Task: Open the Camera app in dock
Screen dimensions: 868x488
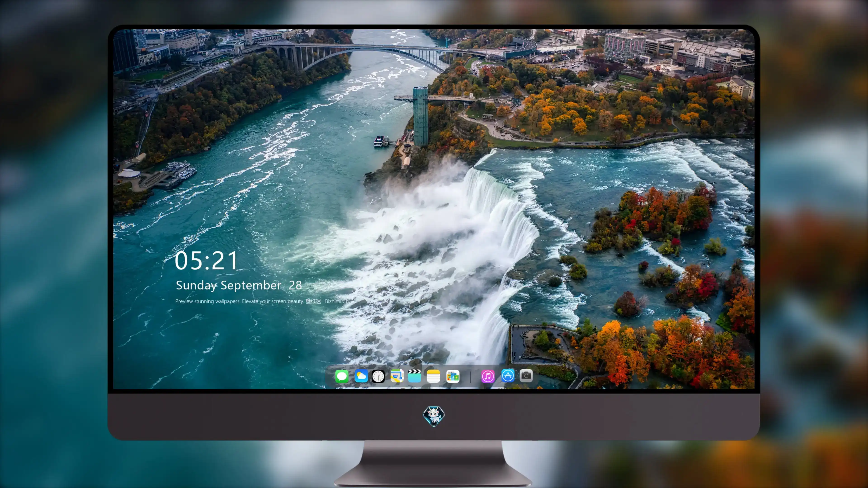Action: 526,375
